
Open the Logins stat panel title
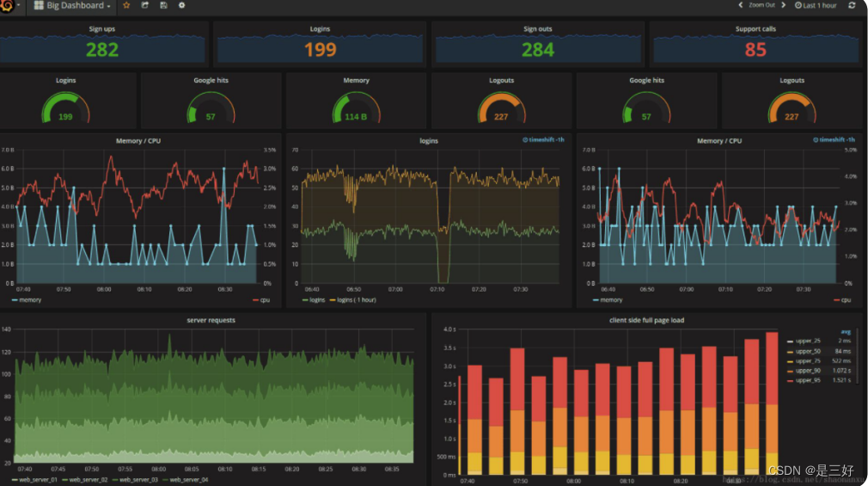(x=320, y=29)
